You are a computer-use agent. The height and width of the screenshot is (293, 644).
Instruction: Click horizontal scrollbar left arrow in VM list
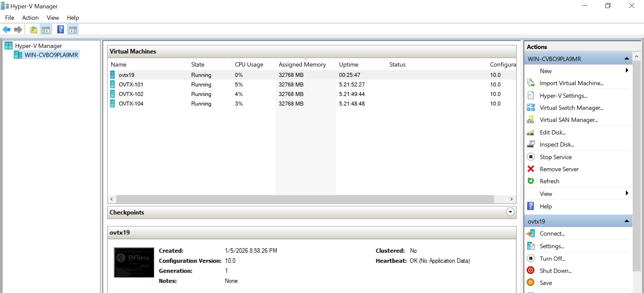pos(112,199)
